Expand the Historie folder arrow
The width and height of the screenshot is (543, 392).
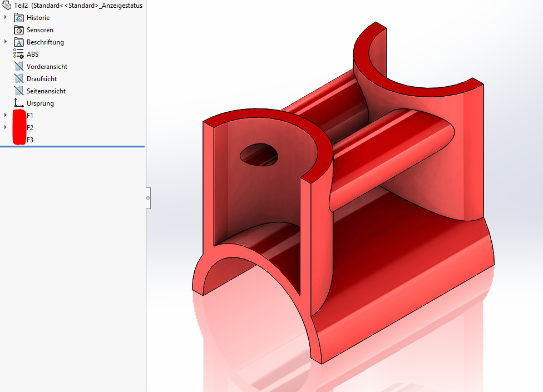(x=6, y=18)
